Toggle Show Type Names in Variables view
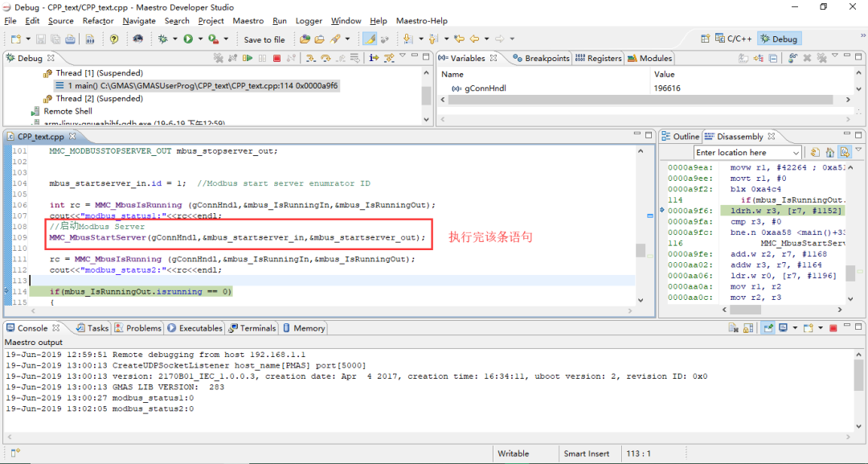This screenshot has height=464, width=868. coord(743,58)
